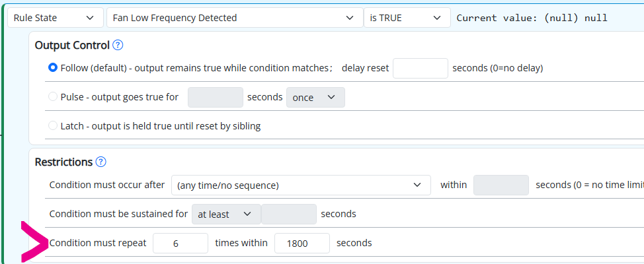Click the Pulse duration seconds field

click(x=216, y=97)
